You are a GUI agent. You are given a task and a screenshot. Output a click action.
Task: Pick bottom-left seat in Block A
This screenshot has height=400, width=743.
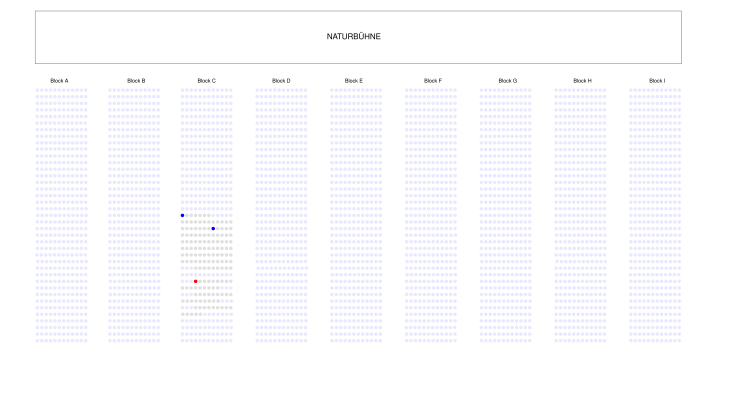point(38,341)
